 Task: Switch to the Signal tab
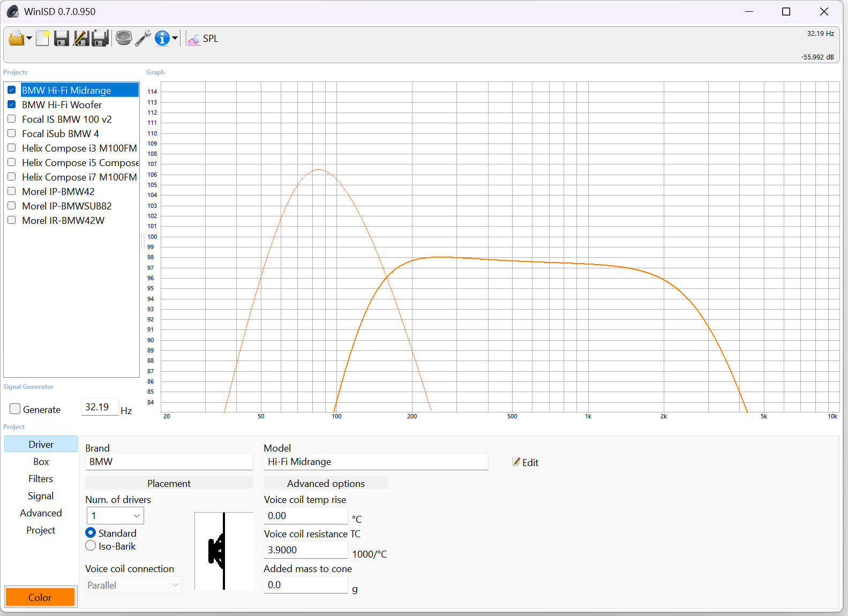[41, 495]
